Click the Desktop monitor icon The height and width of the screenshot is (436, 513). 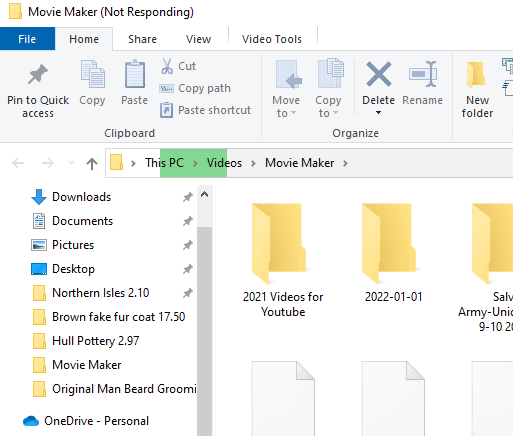(39, 269)
